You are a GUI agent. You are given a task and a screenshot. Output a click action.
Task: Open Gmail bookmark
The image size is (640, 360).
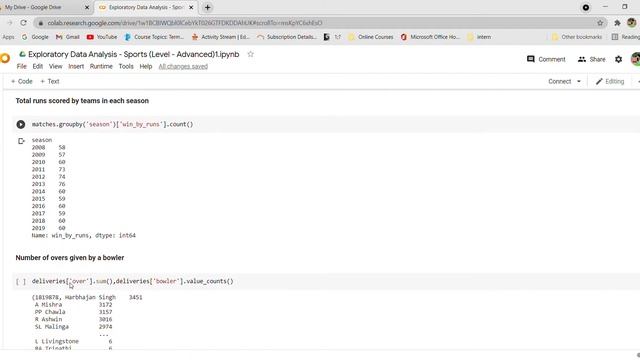coord(68,37)
